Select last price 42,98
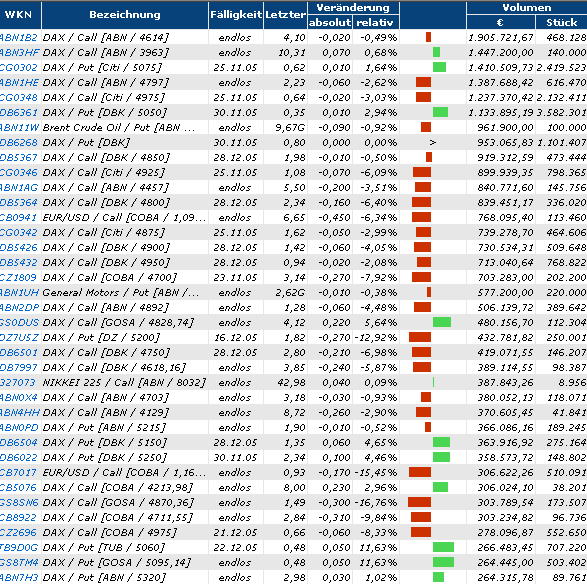This screenshot has width=587, height=584. [291, 382]
